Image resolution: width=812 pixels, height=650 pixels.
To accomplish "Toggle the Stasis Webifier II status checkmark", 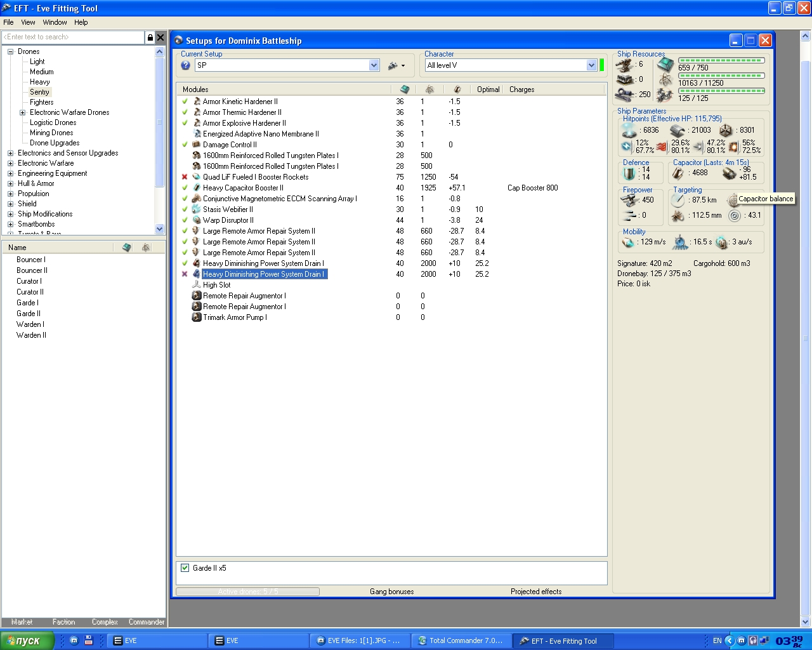I will click(185, 209).
